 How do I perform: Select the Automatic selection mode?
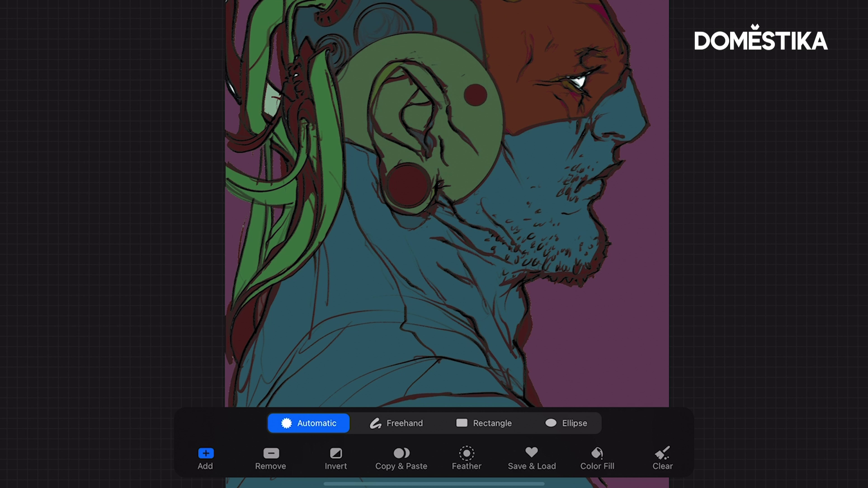(x=308, y=423)
